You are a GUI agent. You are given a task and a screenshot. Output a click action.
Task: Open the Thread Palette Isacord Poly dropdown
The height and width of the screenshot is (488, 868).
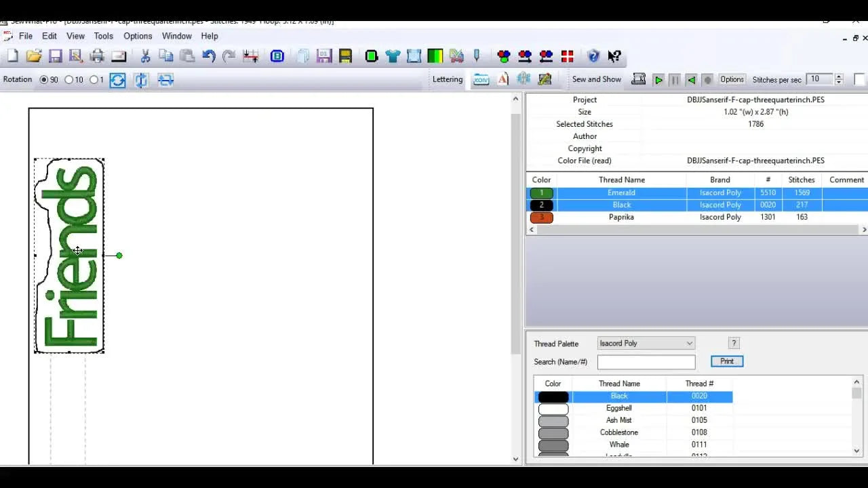point(646,343)
